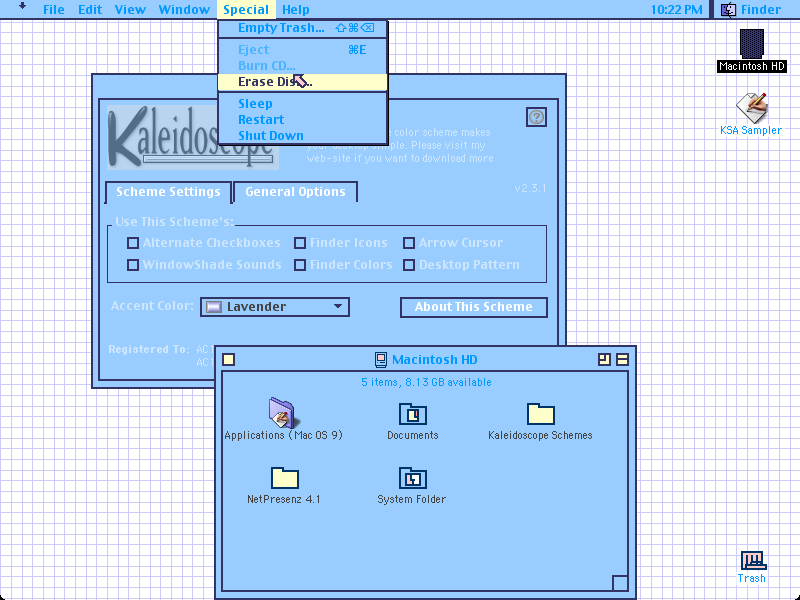This screenshot has width=800, height=600.
Task: Open the Accent Color Lavender dropdown
Action: tap(275, 307)
